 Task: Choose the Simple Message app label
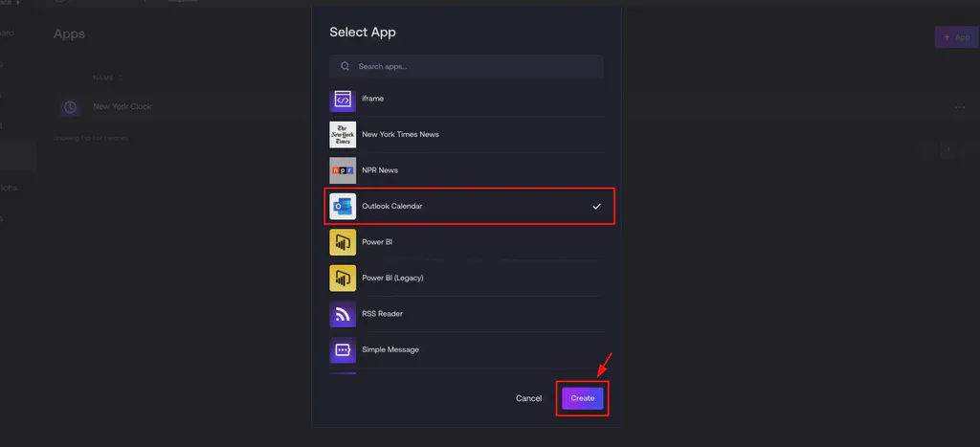coord(390,349)
